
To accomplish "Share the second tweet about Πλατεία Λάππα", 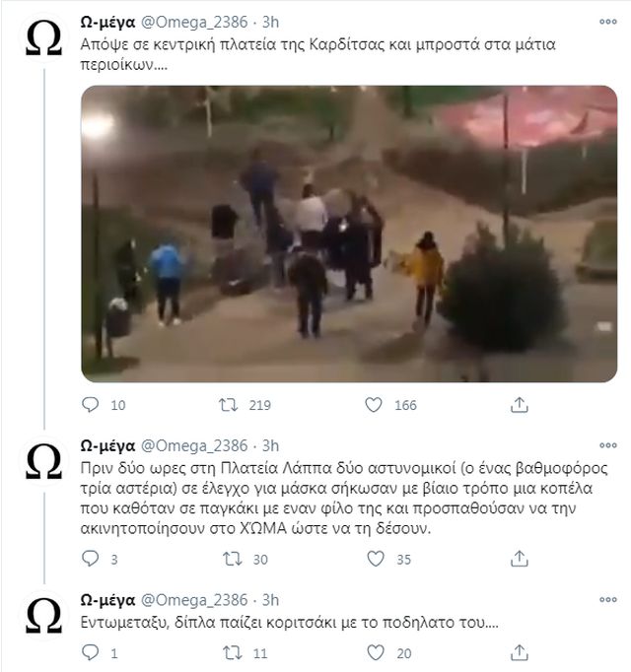I will [519, 559].
